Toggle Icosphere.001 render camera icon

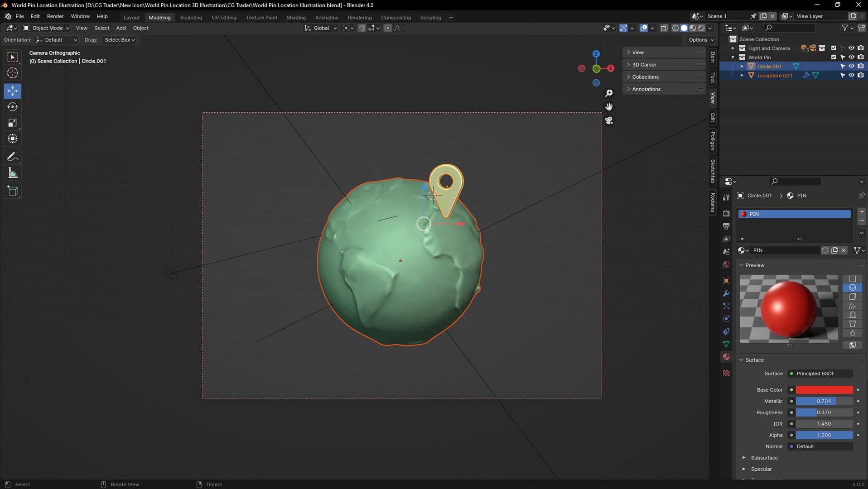tap(860, 75)
